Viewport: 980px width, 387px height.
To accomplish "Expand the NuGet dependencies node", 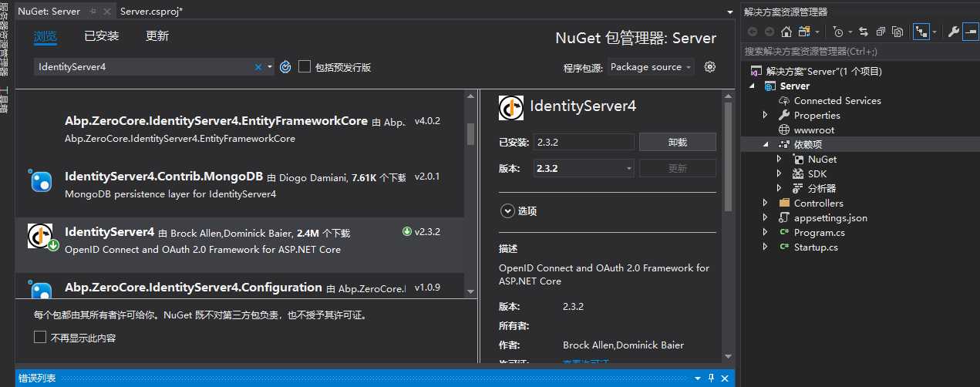I will click(x=780, y=159).
